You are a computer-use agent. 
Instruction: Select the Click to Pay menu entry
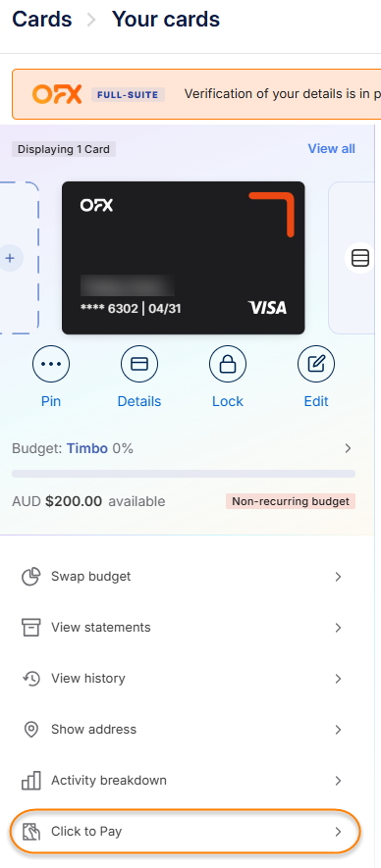coord(185,831)
